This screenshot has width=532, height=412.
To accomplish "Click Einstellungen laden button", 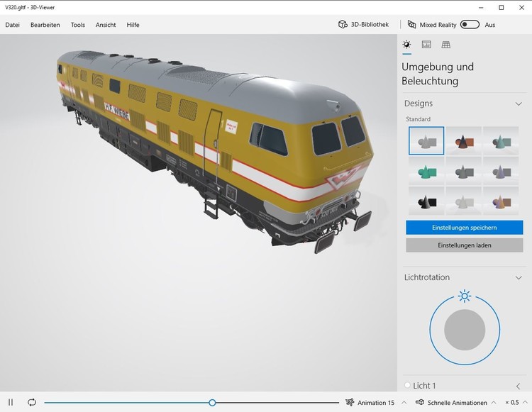I will [x=464, y=245].
